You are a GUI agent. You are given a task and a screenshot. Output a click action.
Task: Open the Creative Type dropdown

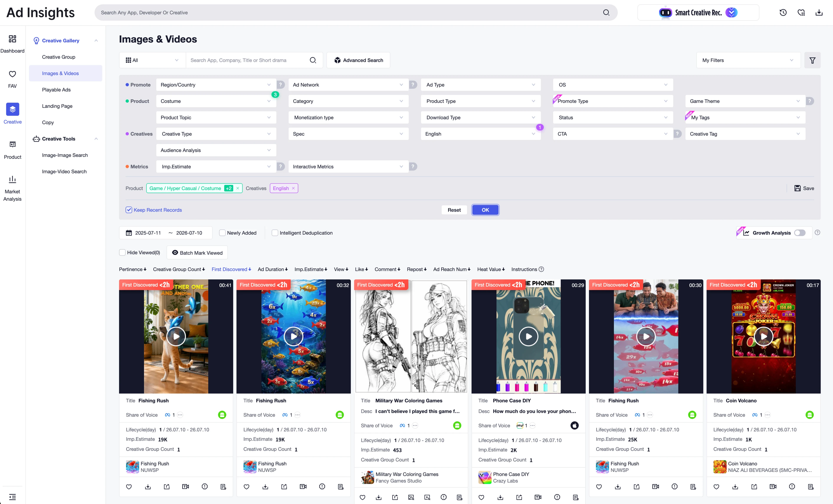216,134
